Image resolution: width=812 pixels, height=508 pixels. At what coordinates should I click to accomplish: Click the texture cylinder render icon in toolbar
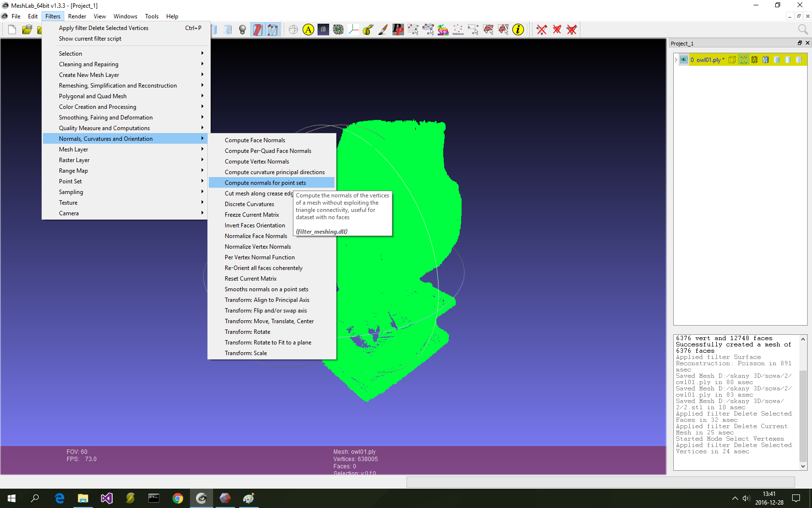click(x=228, y=30)
